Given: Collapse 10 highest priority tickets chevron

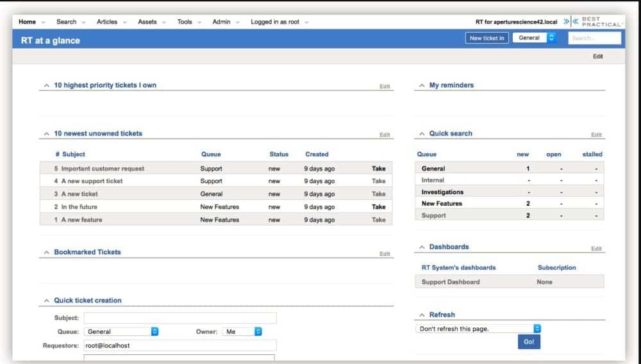Looking at the screenshot, I should click(x=46, y=85).
